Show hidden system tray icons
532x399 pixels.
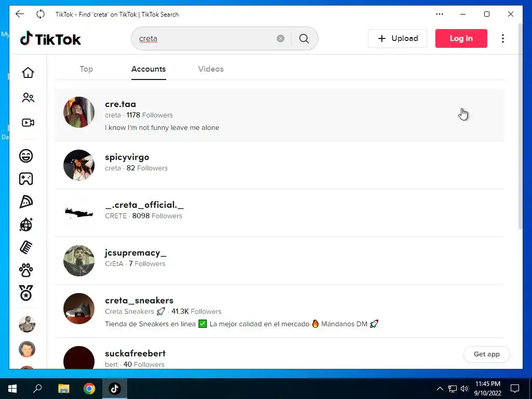[x=440, y=389]
